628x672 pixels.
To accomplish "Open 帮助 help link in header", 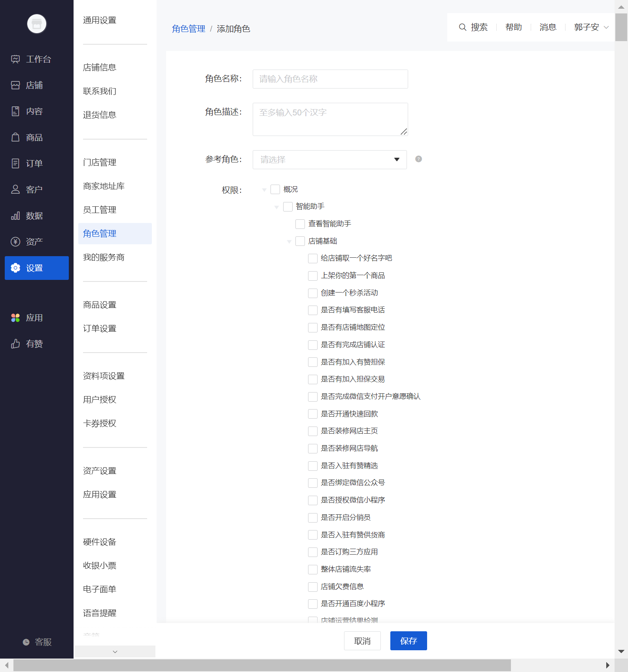I will click(x=514, y=27).
